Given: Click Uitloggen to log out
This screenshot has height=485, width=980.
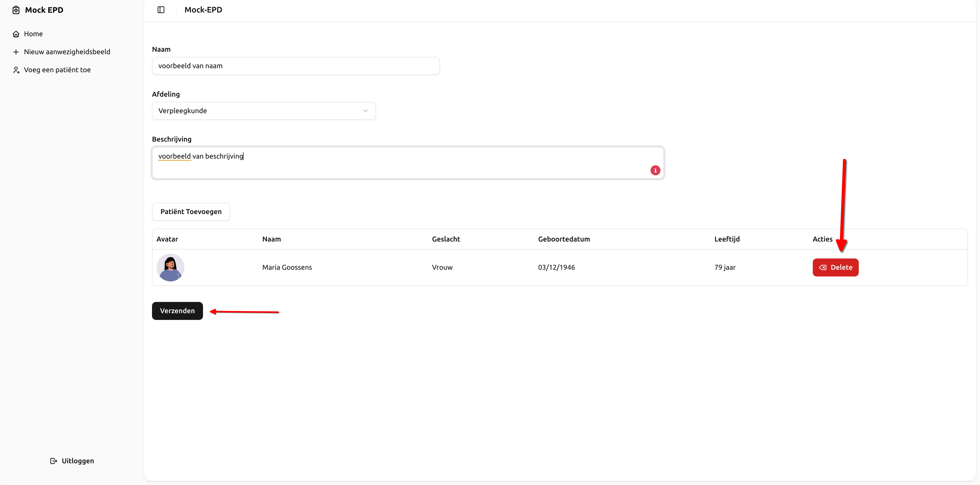Looking at the screenshot, I should [x=78, y=461].
